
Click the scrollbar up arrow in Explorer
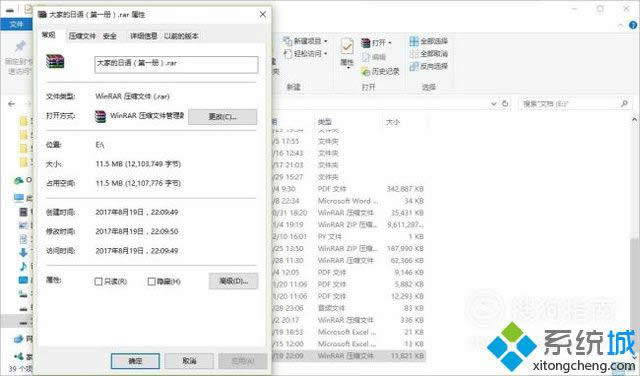(x=635, y=120)
